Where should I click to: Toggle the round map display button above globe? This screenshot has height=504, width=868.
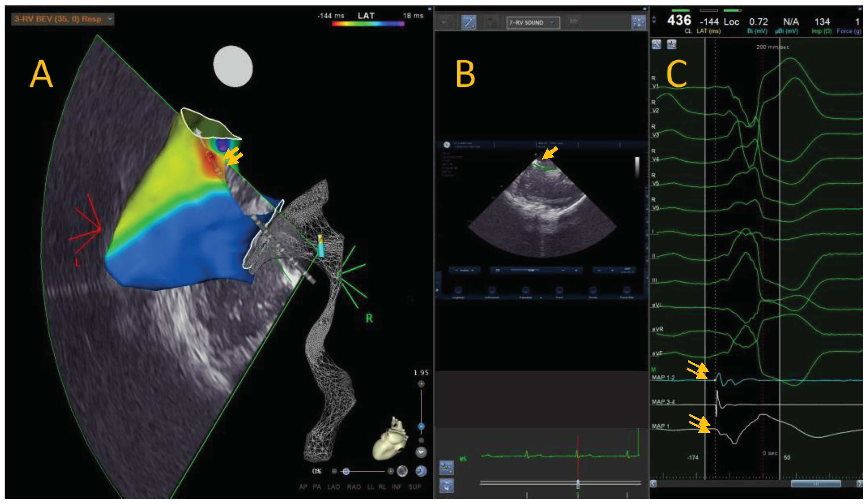tap(421, 452)
